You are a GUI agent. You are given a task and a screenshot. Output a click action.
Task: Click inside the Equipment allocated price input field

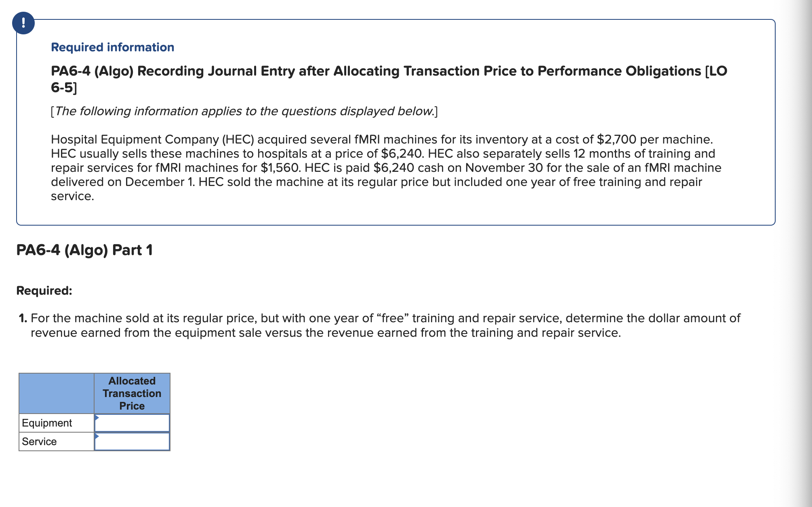133,423
